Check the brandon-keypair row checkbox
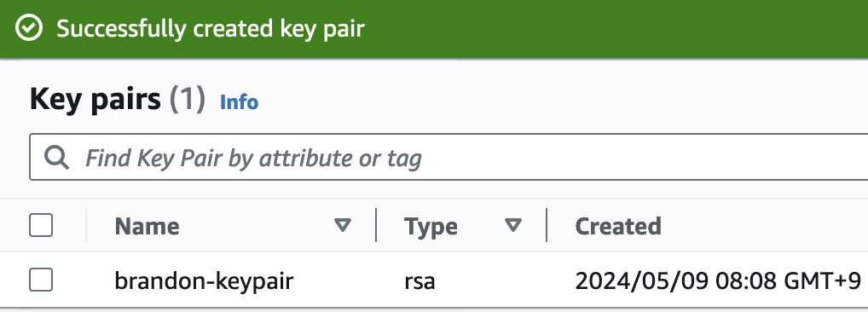Viewport: 868px width, 312px height. 41,280
